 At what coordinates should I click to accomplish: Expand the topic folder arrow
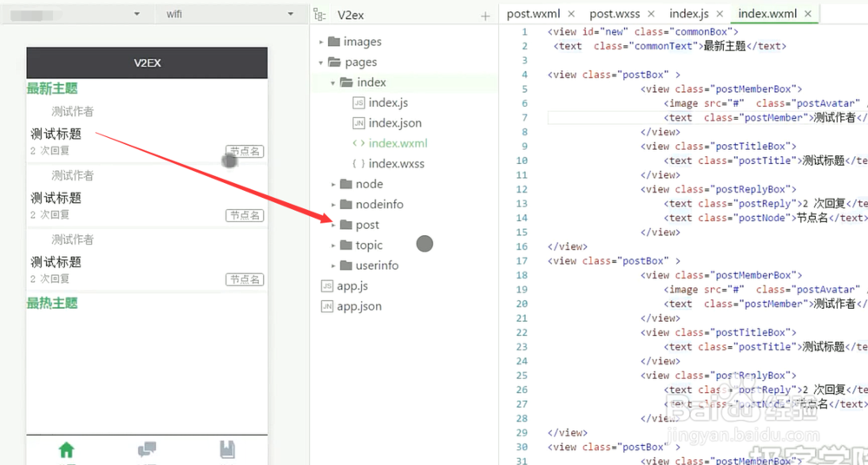(x=333, y=246)
